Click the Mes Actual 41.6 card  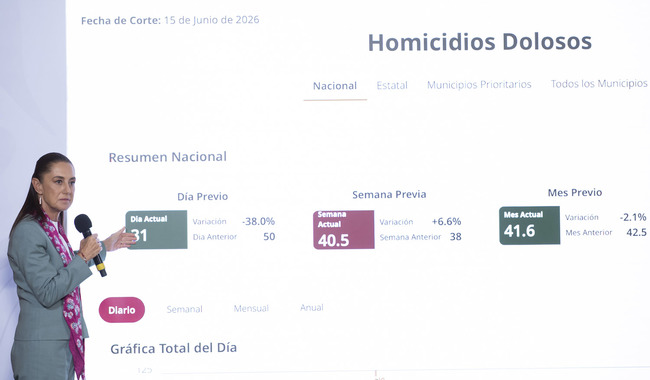[x=529, y=225]
